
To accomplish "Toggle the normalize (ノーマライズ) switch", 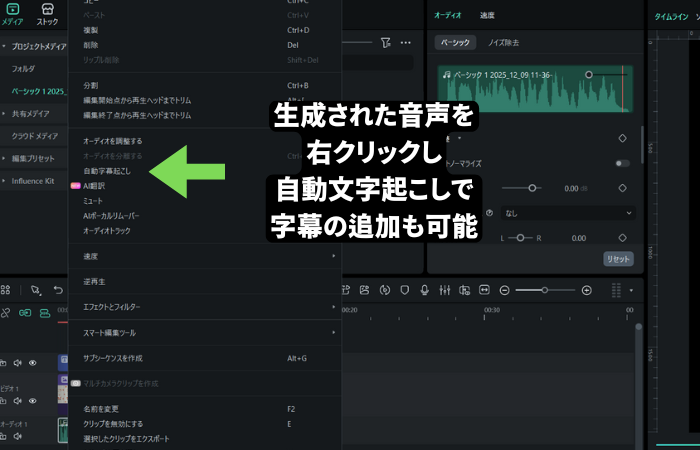I will coord(622,163).
